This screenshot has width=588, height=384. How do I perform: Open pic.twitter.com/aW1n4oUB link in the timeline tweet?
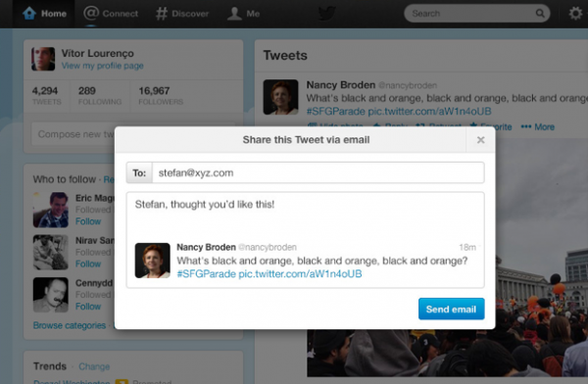pos(430,112)
